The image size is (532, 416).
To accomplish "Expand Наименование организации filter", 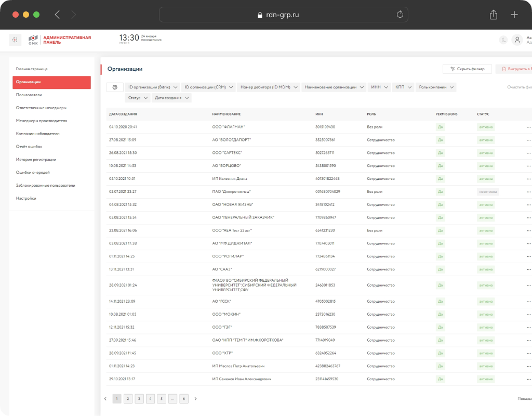I will (x=334, y=87).
